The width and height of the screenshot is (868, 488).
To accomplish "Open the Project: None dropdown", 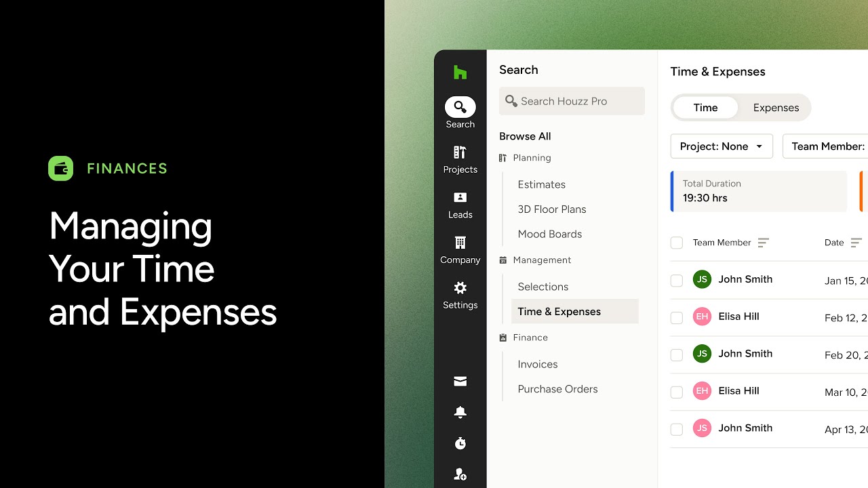I will [722, 146].
